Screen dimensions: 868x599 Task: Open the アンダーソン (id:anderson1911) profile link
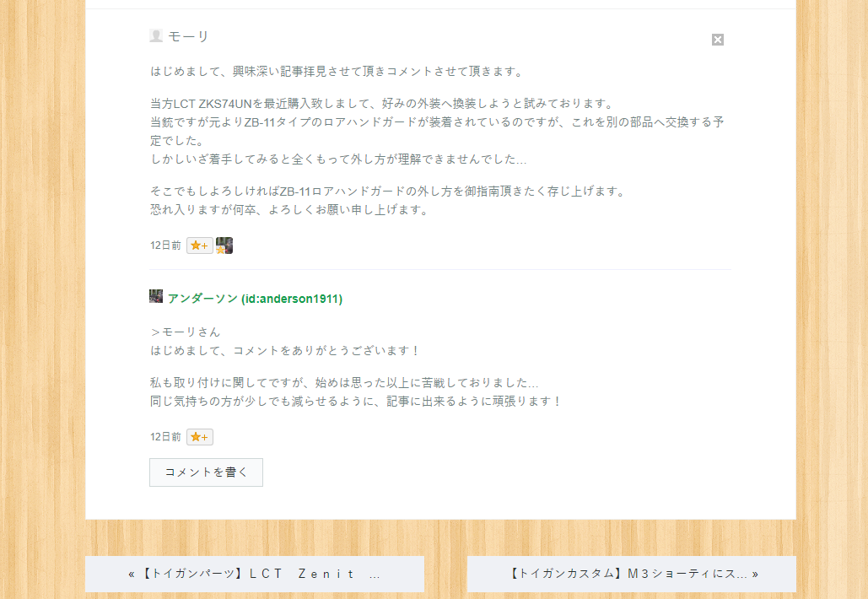(x=255, y=299)
